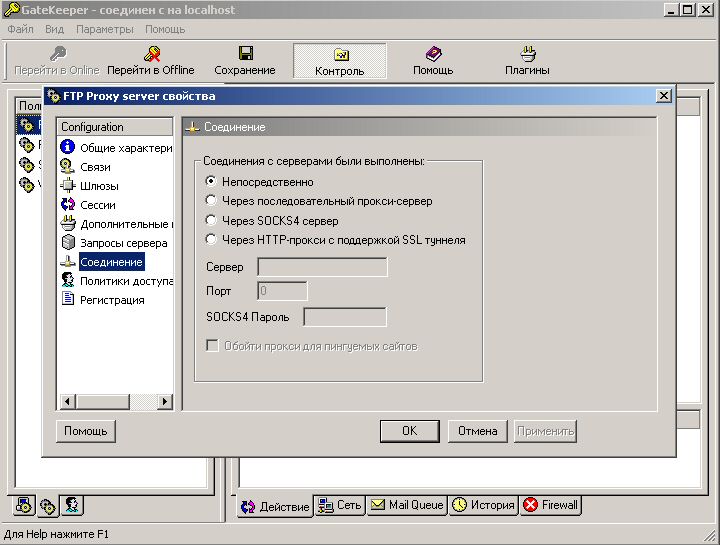Screen dimensions: 720x545
Task: Click the Помощь button in the dialog
Action: click(86, 431)
